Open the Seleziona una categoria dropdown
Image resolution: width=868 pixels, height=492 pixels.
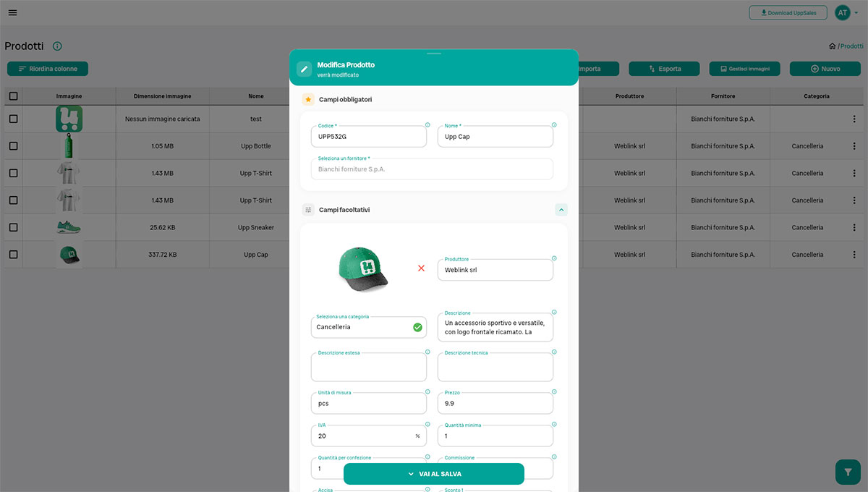click(369, 327)
